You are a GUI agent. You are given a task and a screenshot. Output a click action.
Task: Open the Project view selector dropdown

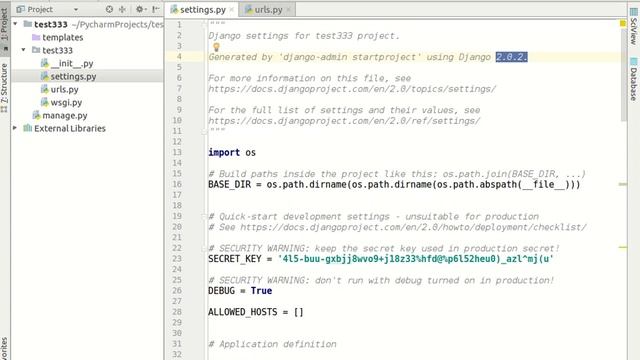pos(76,9)
